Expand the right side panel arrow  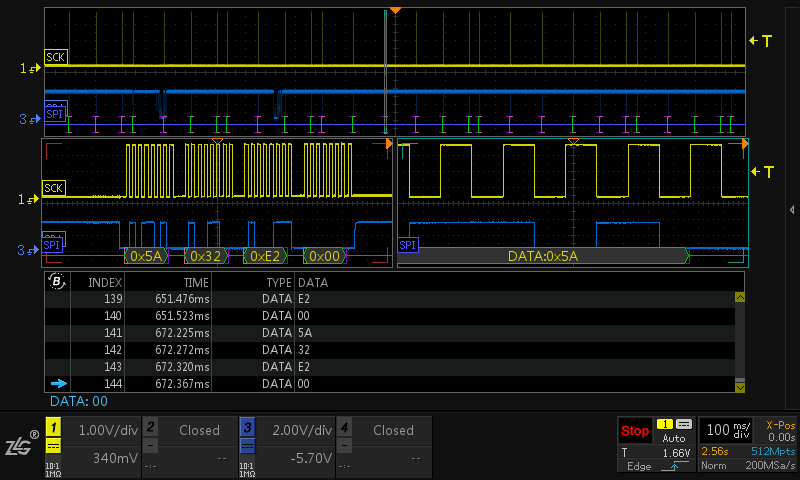click(792, 208)
